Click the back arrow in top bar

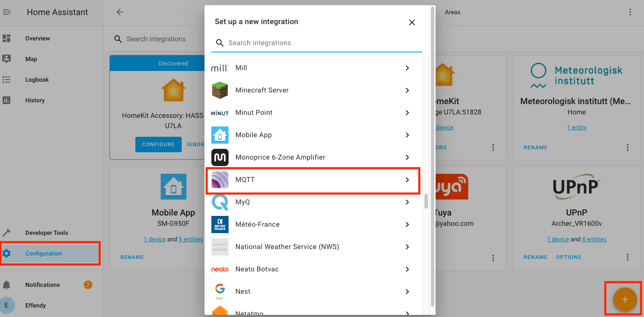click(x=120, y=12)
